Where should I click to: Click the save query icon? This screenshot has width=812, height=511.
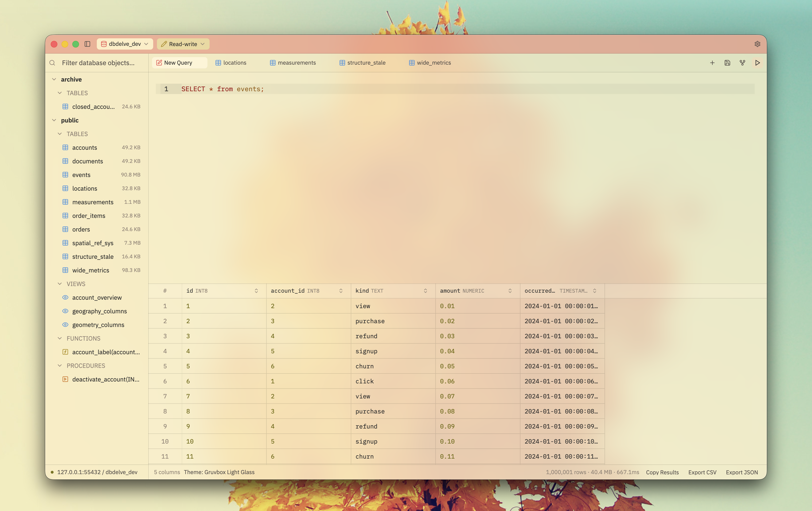pyautogui.click(x=727, y=63)
